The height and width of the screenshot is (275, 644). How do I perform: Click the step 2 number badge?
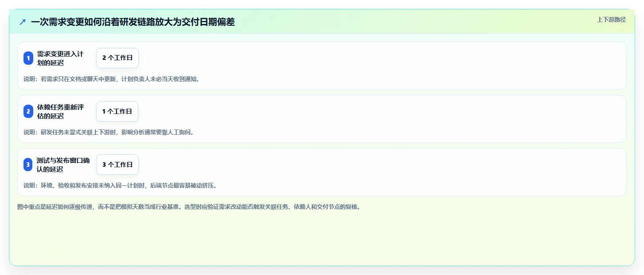[28, 111]
